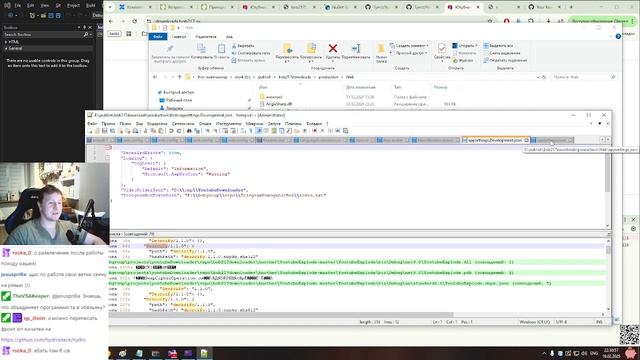Click the search magnifier in VS Toolbox
Screen dimensions: 640x360
[x=86, y=35]
